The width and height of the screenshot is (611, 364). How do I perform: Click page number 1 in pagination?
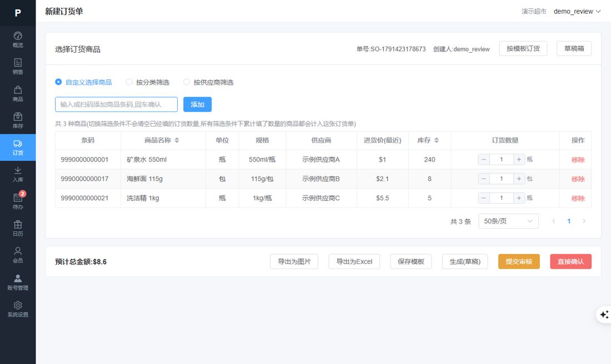coord(569,221)
